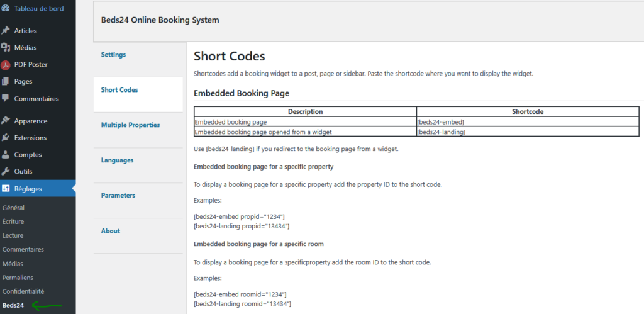Click the [beds24-landing roomid="13434"] example

pyautogui.click(x=242, y=304)
